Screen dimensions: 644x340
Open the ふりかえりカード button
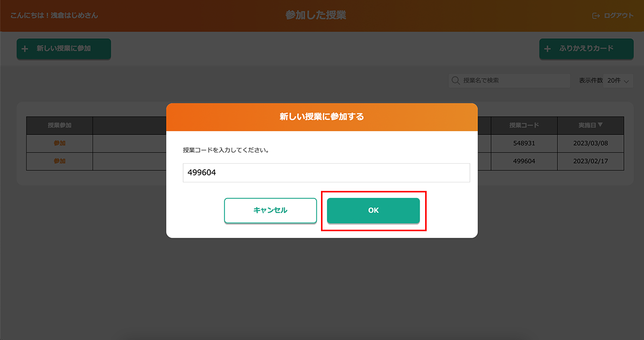click(586, 49)
